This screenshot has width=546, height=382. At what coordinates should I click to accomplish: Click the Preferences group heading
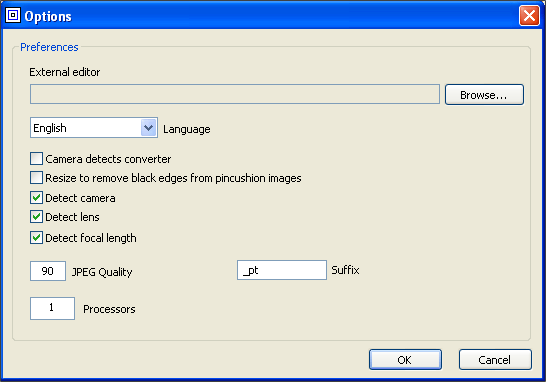pos(49,47)
